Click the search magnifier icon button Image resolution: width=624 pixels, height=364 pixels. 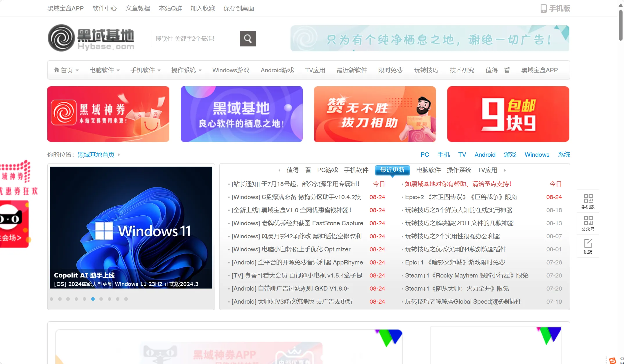(x=248, y=39)
